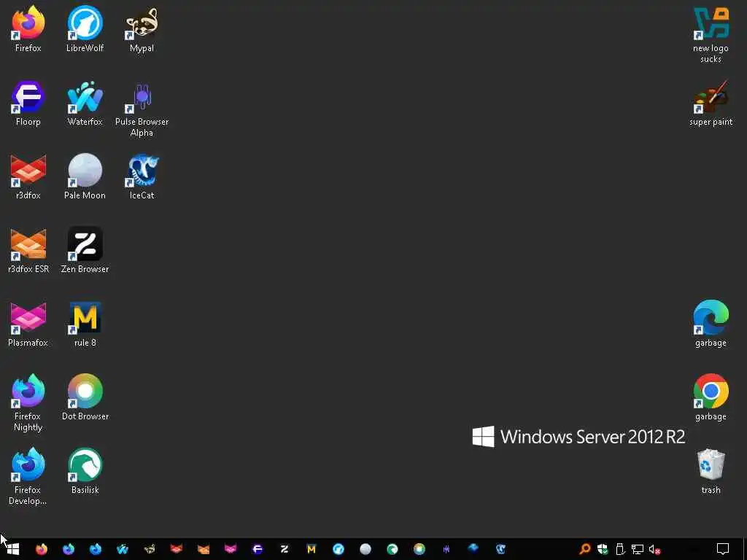The width and height of the screenshot is (747, 560).
Task: Launch Basilisk from the taskbar
Action: point(392,549)
